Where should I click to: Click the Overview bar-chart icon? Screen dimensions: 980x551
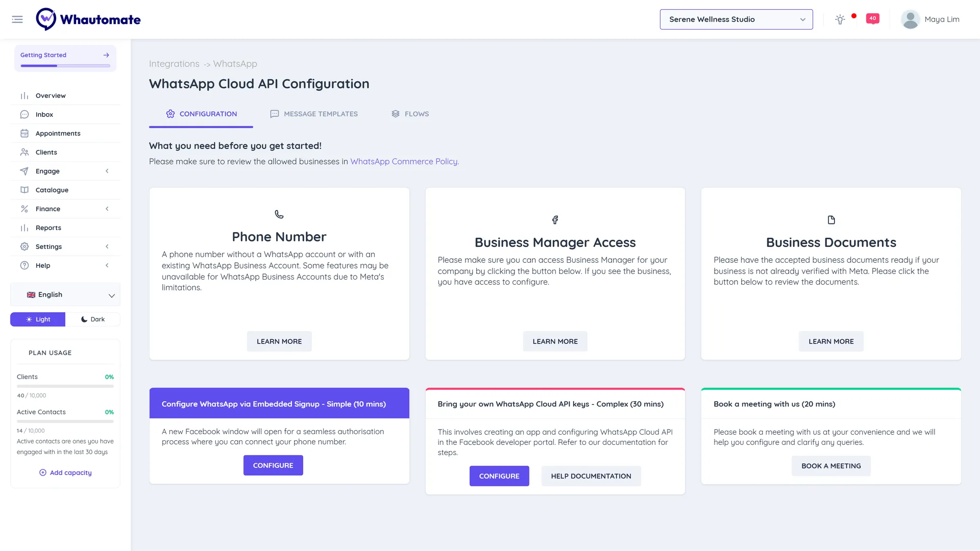(24, 96)
